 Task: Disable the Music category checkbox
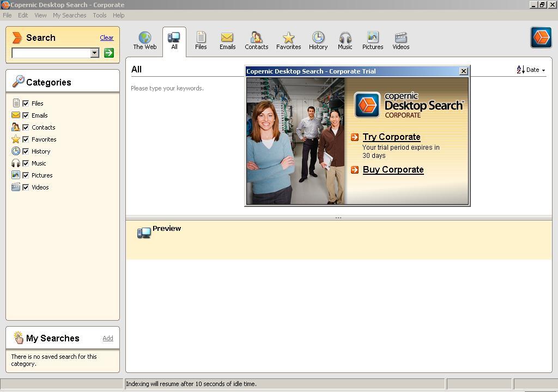[26, 163]
